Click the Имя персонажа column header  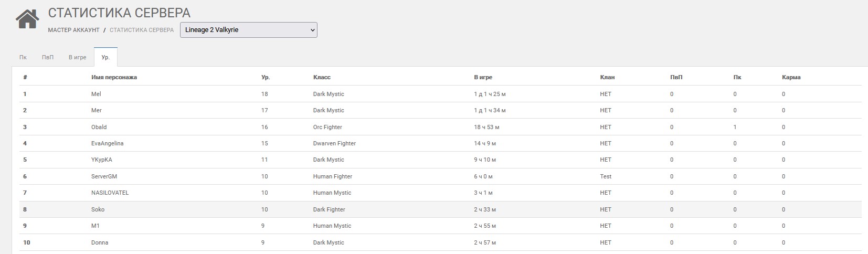point(114,77)
